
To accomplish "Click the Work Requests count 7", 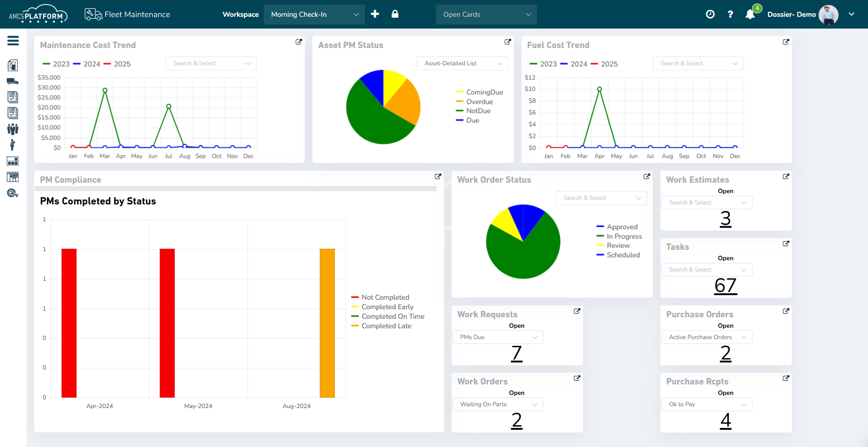I will coord(516,353).
